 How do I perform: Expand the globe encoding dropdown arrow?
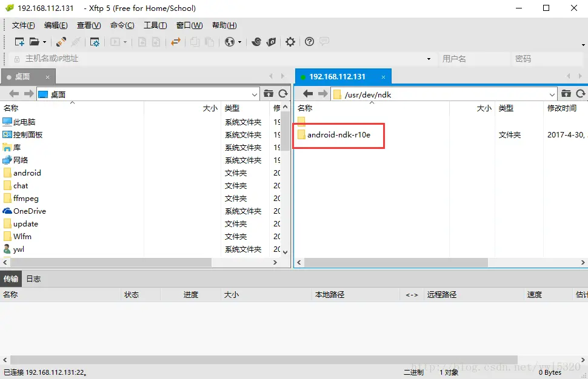click(239, 42)
